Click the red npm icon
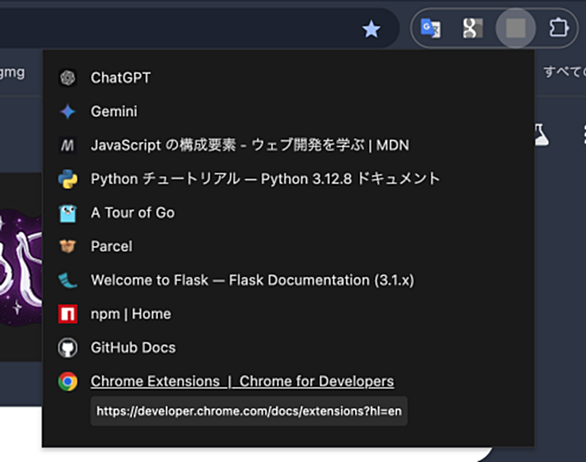This screenshot has height=462, width=586. click(x=68, y=314)
